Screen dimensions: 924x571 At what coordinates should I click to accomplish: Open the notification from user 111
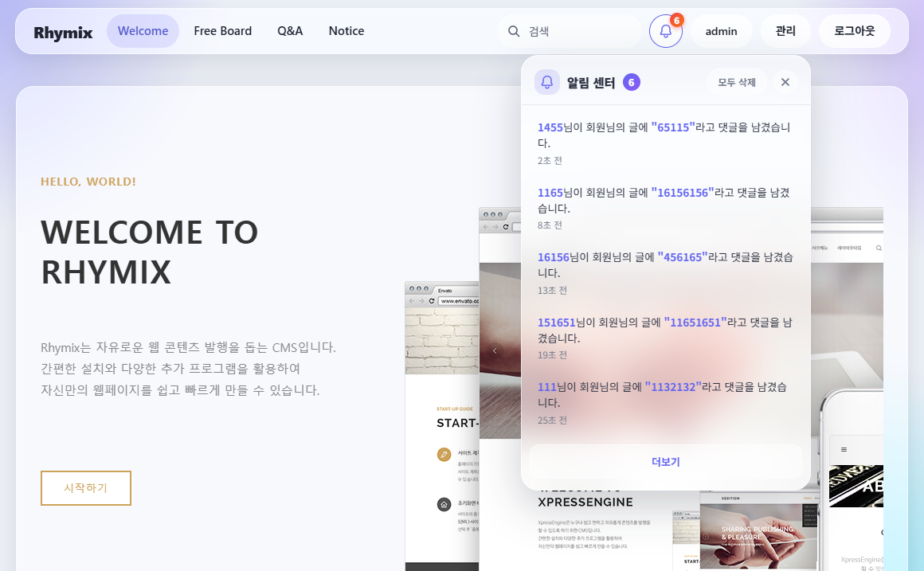547,387
